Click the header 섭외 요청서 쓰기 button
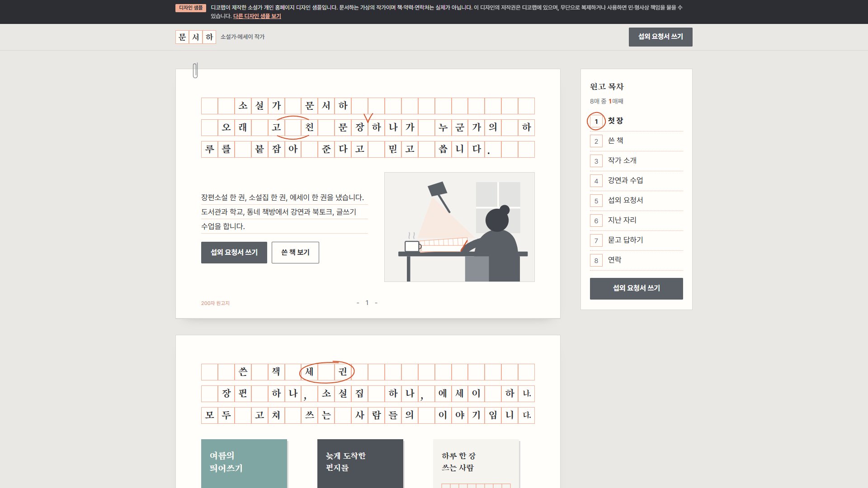The image size is (868, 488). click(x=660, y=37)
